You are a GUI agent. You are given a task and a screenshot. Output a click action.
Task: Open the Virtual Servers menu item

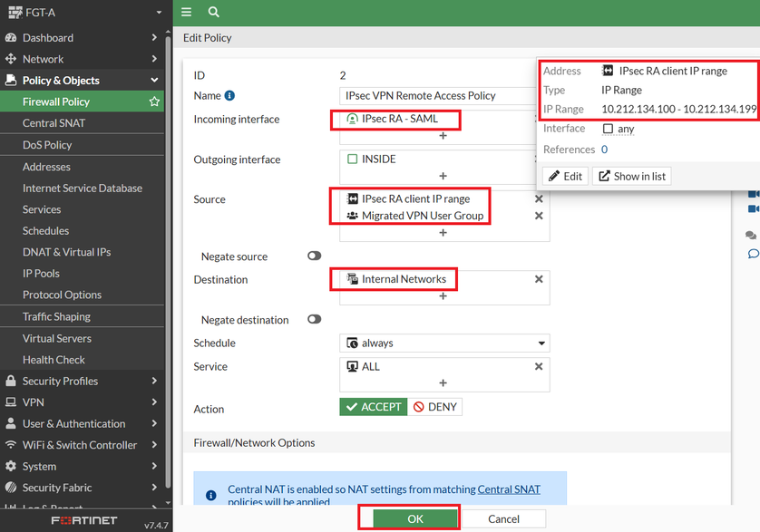pos(82,338)
